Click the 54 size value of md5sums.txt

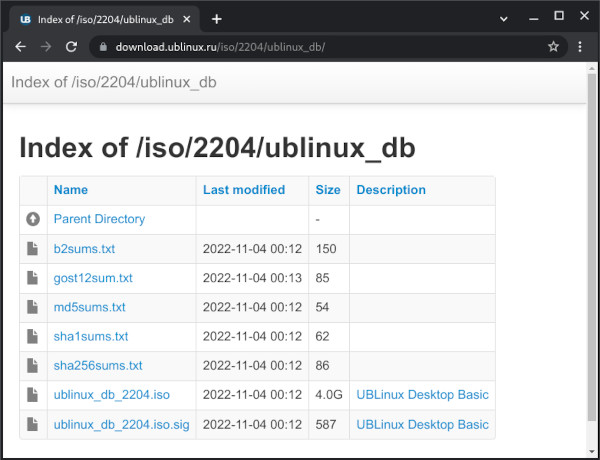pyautogui.click(x=322, y=307)
